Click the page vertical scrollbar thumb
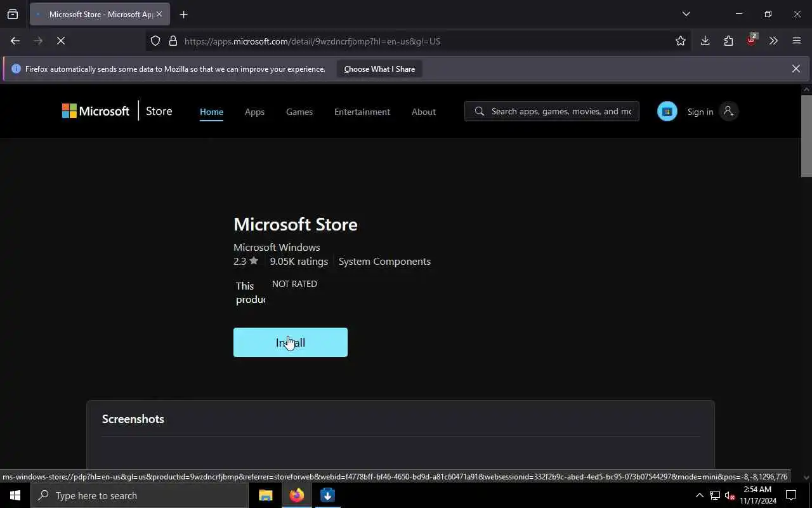 [806, 136]
